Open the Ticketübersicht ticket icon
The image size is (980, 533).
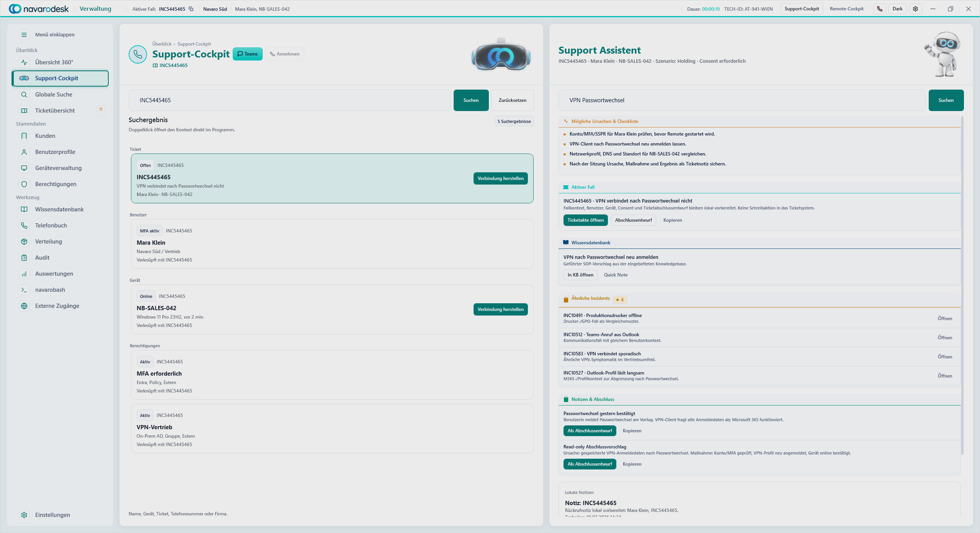pos(24,110)
